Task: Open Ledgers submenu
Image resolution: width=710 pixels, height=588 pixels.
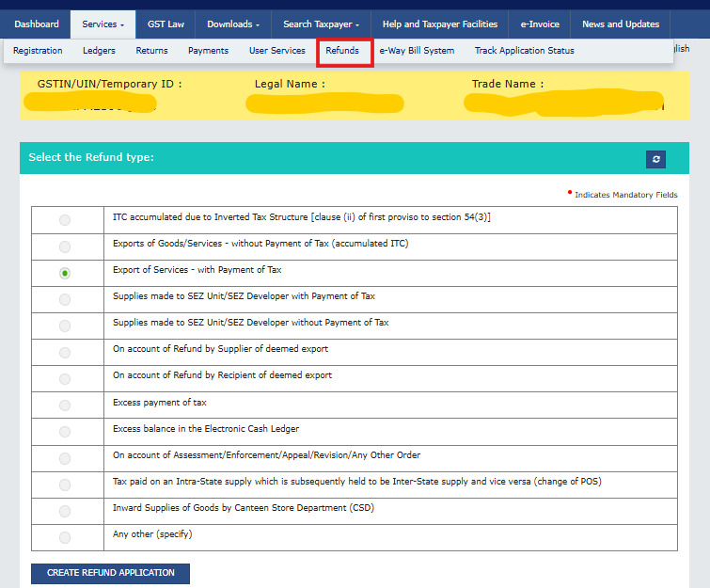Action: pos(99,50)
